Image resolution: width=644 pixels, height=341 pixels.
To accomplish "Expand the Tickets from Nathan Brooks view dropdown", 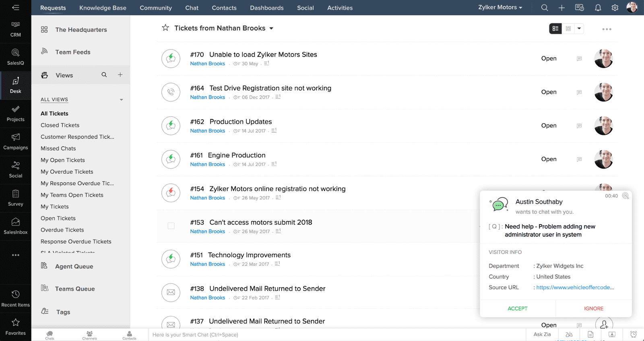I will coord(271,29).
